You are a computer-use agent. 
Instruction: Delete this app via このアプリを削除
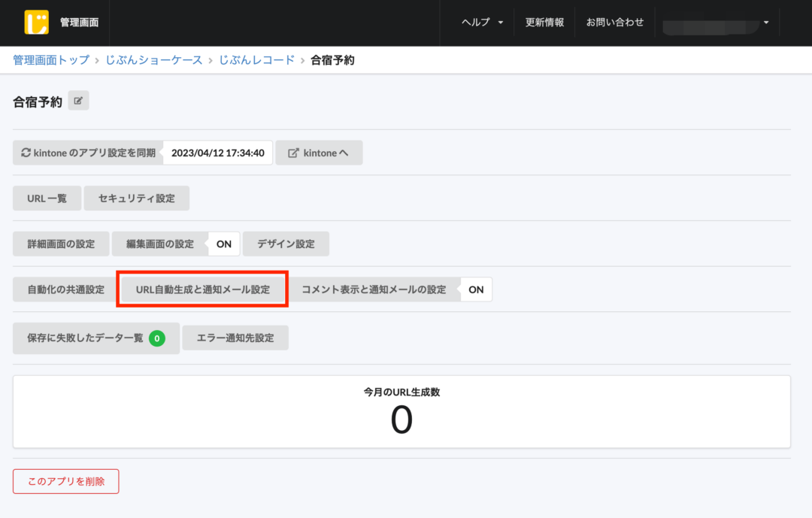pos(65,481)
